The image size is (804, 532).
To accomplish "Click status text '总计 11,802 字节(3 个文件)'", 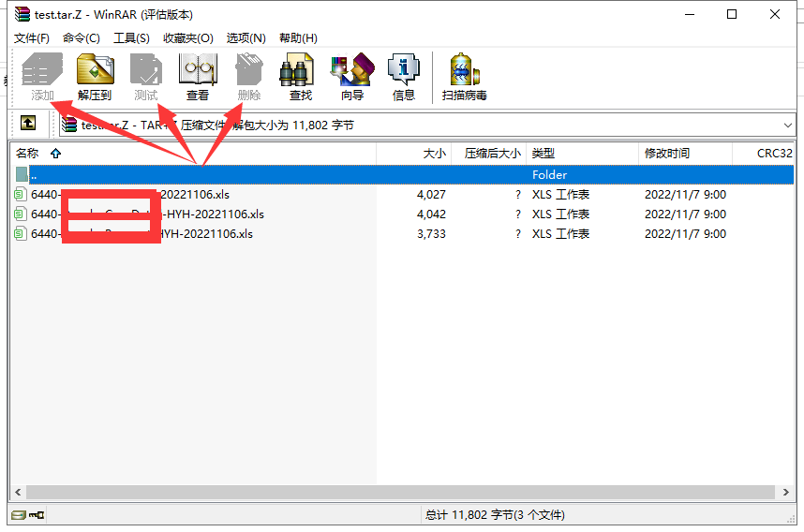I will point(495,514).
